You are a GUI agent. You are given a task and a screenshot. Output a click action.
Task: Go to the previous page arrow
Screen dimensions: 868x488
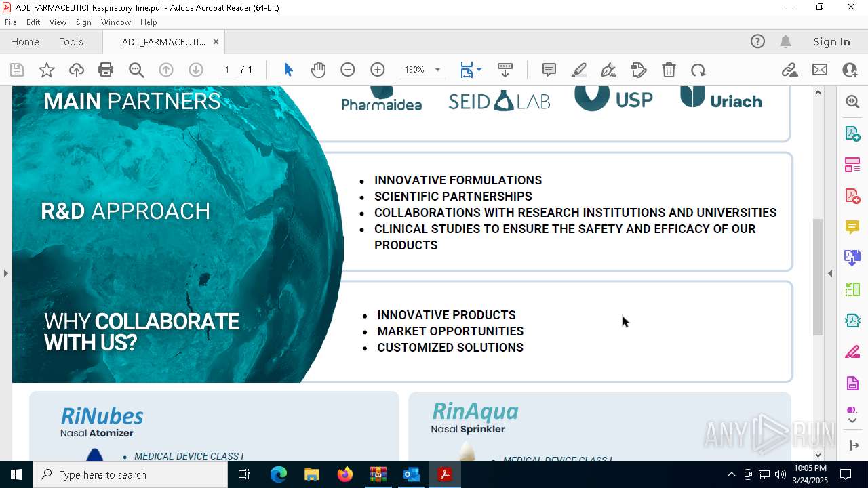coord(166,70)
